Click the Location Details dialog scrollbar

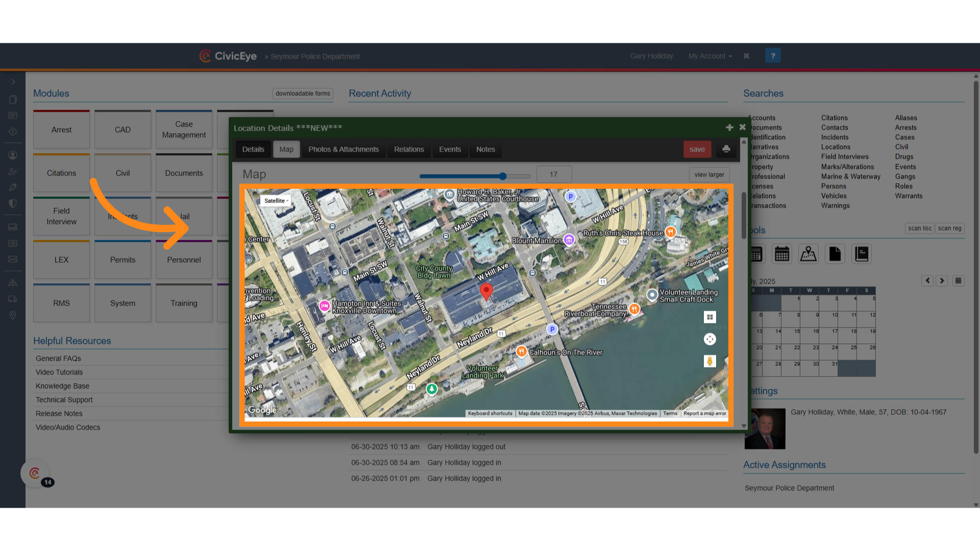pos(744,215)
